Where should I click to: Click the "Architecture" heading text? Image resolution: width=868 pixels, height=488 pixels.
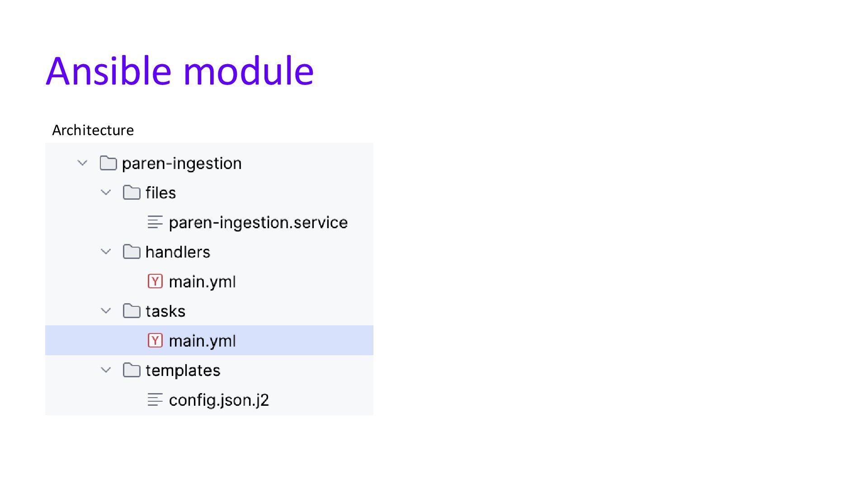tap(93, 130)
